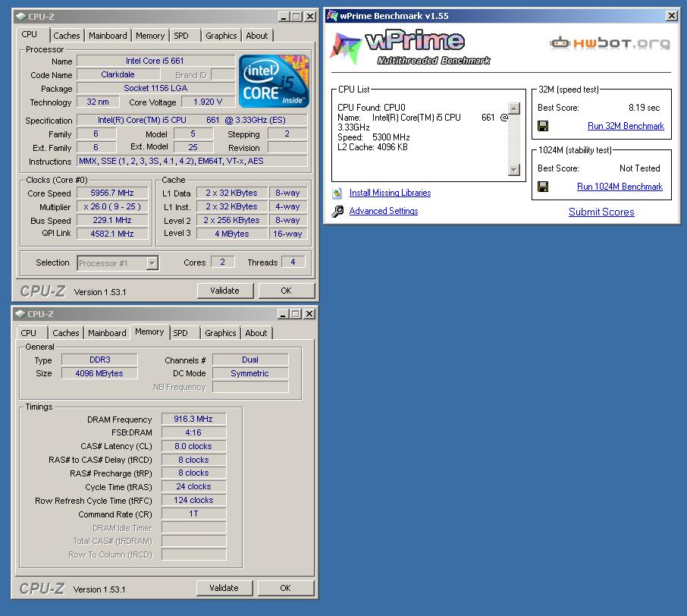Open Caches tab in bottom CPU-Z window

[x=66, y=333]
